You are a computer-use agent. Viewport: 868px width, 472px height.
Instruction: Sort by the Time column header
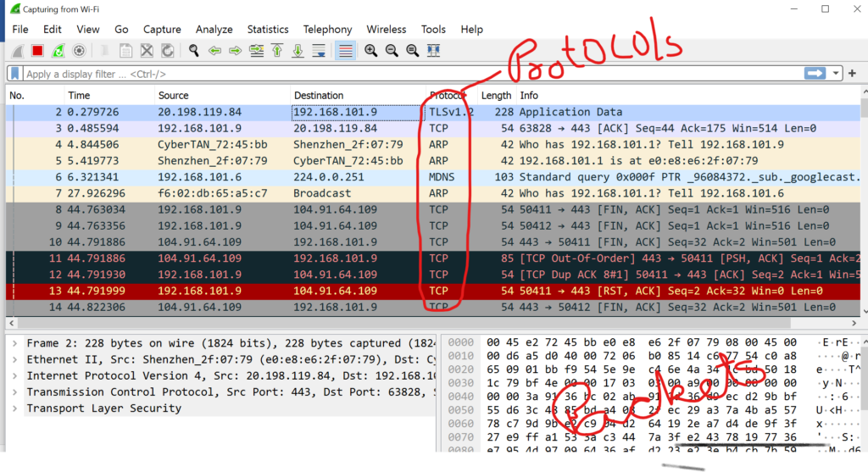tap(109, 95)
